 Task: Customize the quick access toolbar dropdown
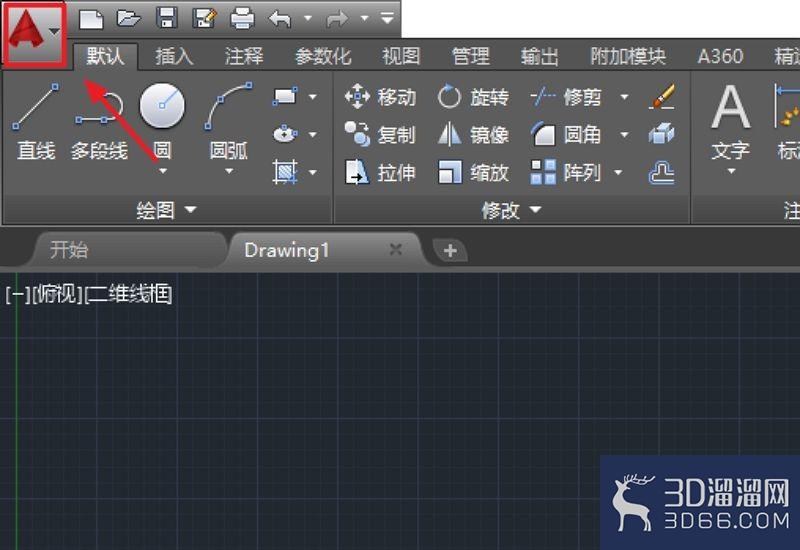click(387, 19)
